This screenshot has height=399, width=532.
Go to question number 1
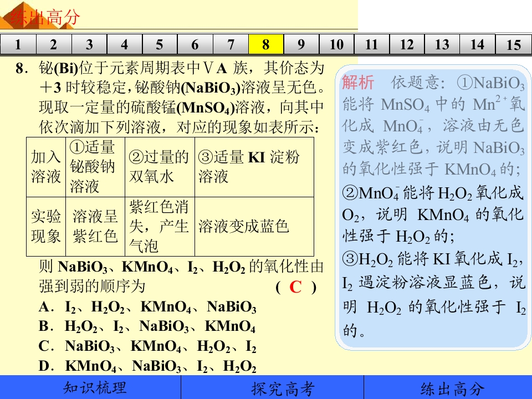click(x=18, y=44)
